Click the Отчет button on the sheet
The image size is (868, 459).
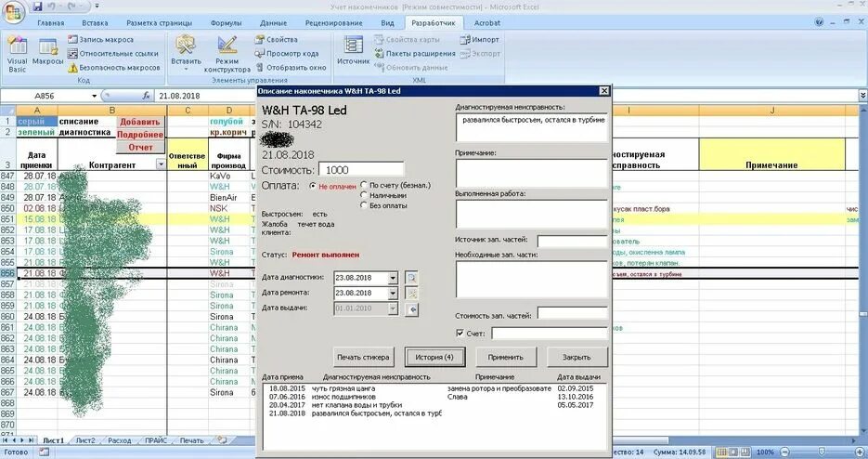click(140, 148)
